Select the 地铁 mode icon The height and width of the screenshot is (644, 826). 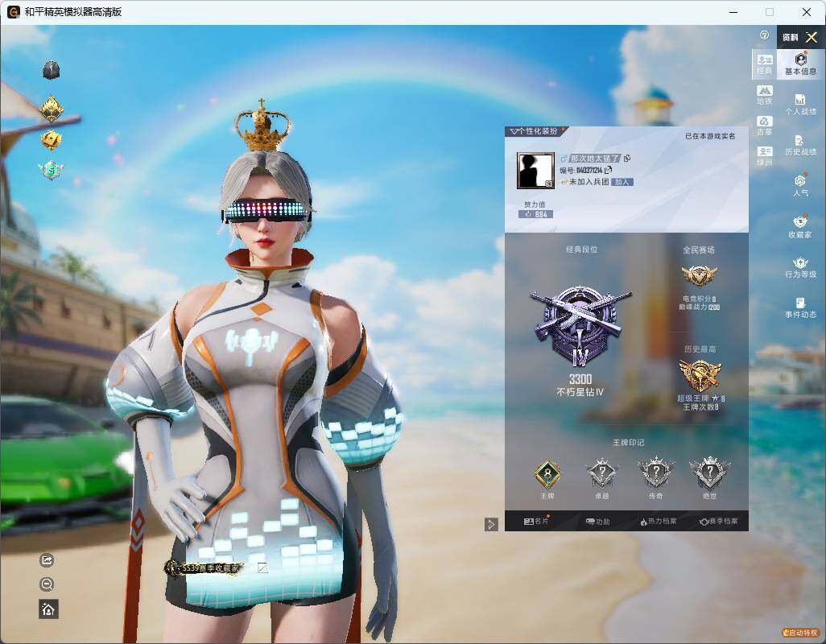764,95
